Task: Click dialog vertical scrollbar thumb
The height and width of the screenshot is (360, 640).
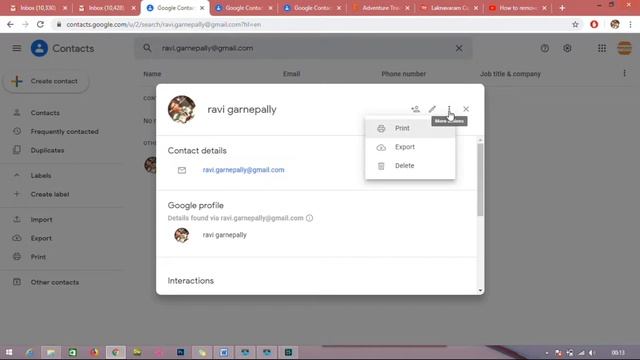Action: (x=480, y=180)
